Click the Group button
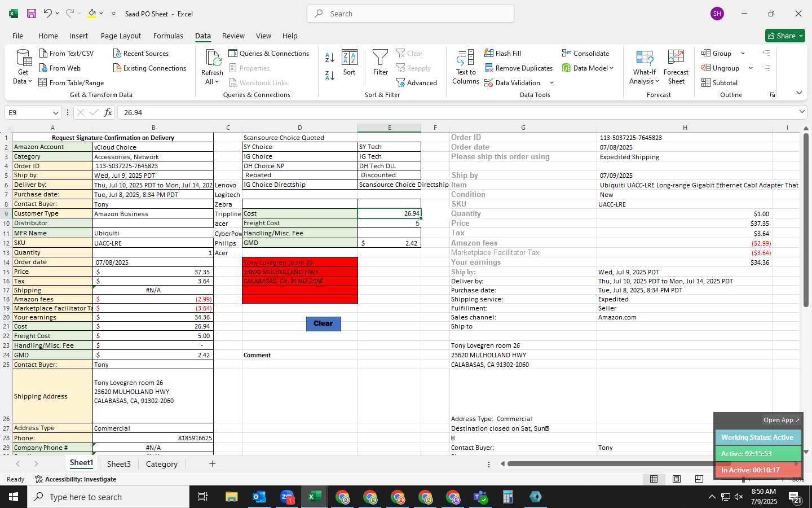This screenshot has height=508, width=812. [717, 53]
